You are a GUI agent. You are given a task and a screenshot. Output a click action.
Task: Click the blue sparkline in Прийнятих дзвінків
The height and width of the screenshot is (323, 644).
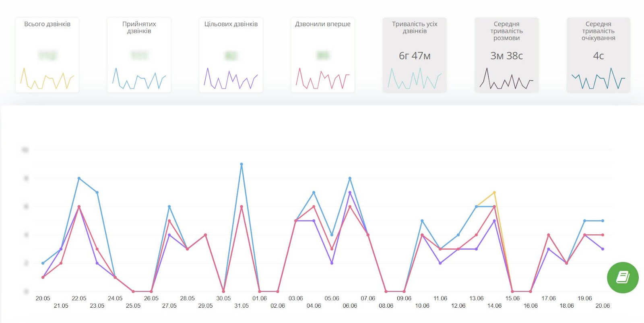coord(139,78)
